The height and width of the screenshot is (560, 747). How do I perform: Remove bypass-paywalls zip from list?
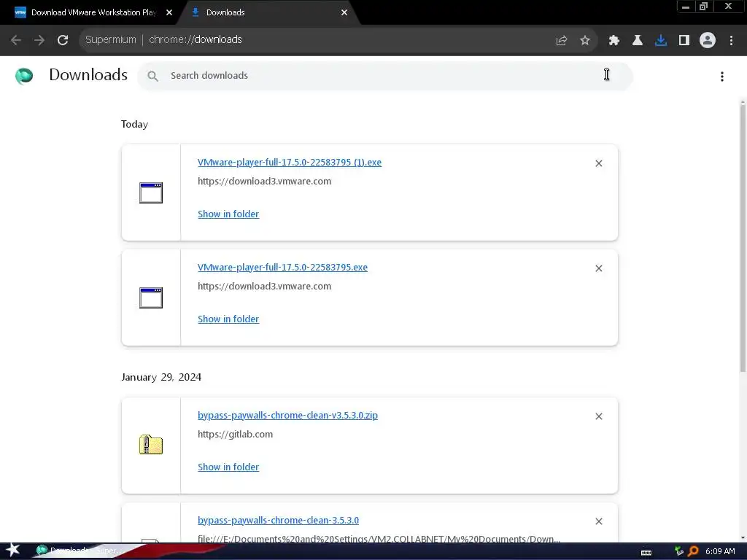pyautogui.click(x=599, y=416)
